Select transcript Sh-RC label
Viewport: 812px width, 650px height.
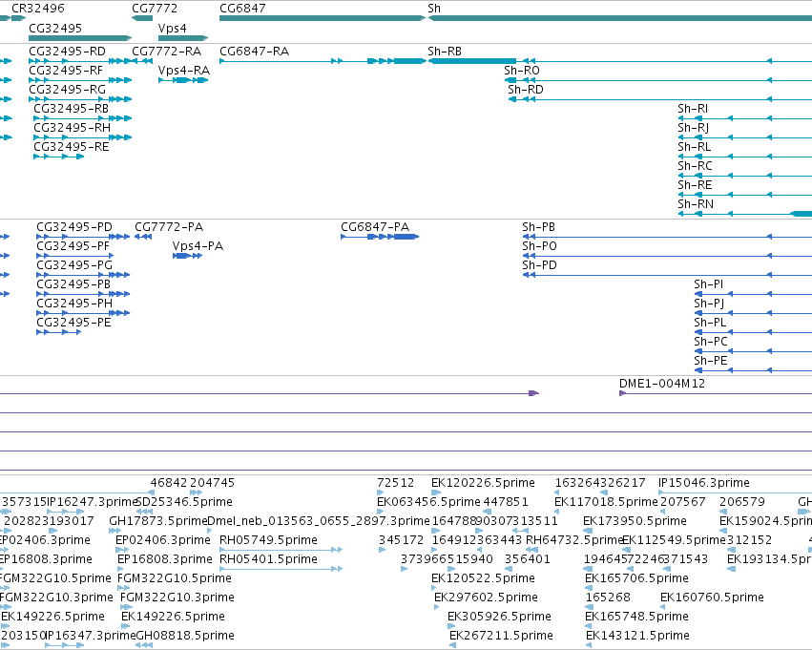[x=695, y=166]
